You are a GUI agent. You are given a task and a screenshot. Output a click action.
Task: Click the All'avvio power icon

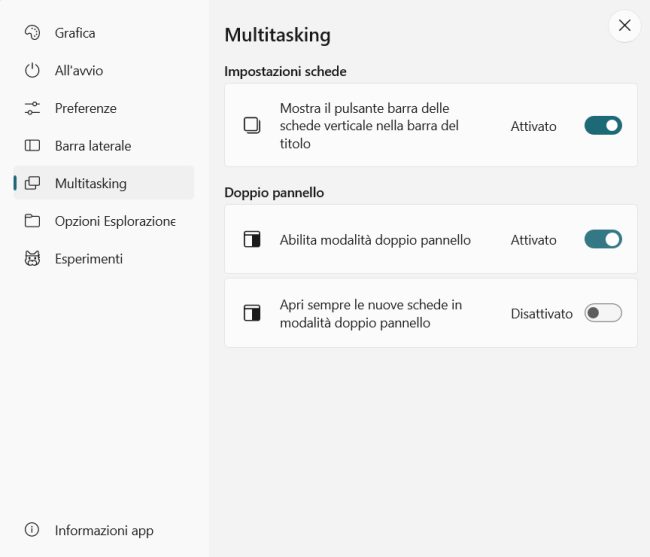(x=32, y=70)
